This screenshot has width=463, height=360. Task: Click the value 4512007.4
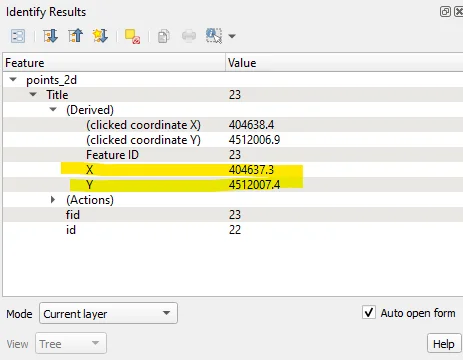[254, 185]
